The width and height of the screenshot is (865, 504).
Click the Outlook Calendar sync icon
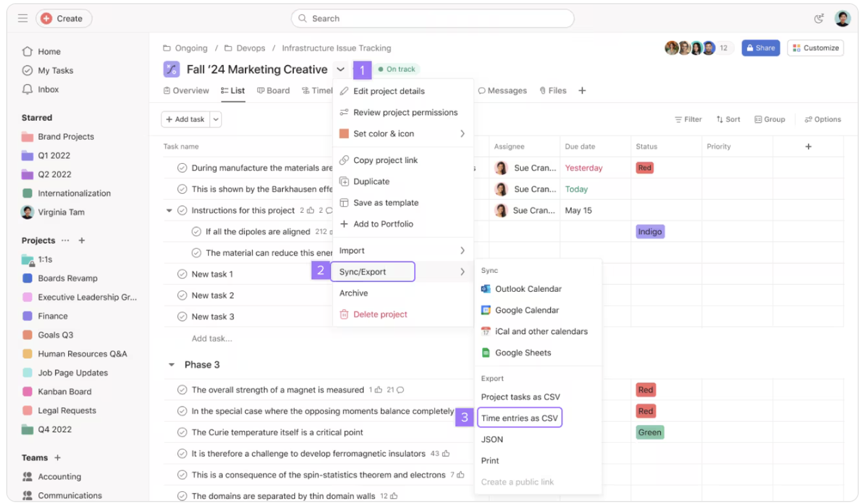click(486, 289)
